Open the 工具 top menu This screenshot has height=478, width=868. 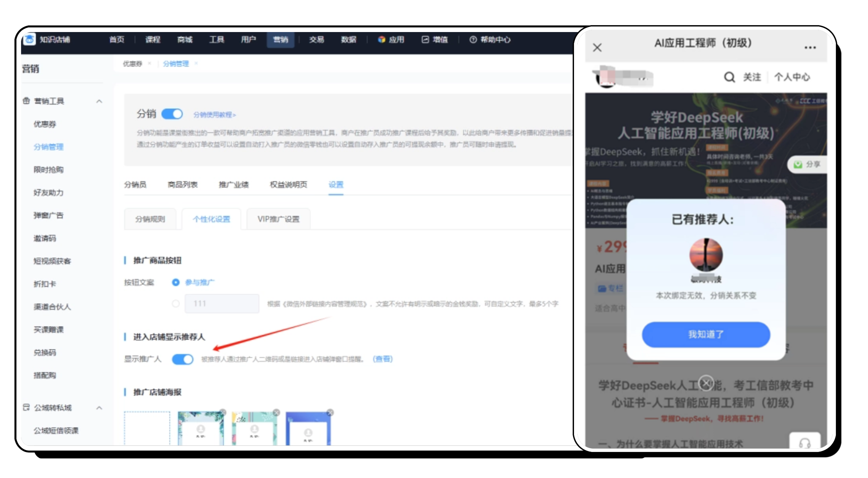(216, 40)
